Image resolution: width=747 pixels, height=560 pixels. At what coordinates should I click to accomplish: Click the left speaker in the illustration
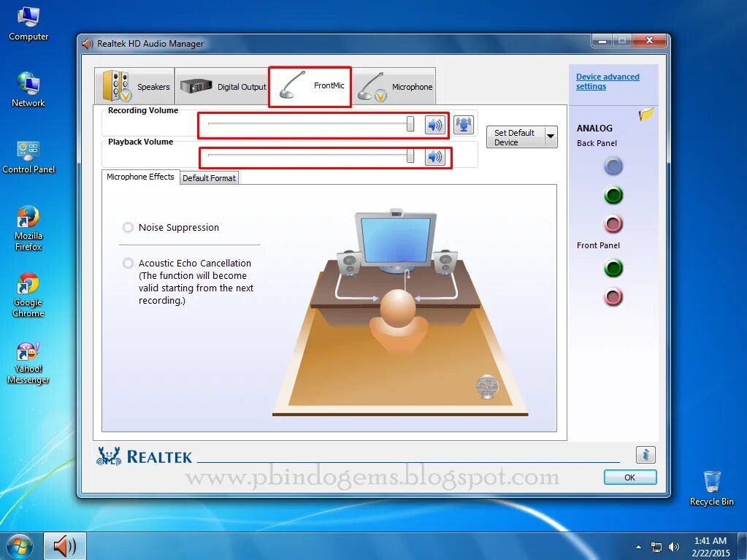pyautogui.click(x=349, y=263)
